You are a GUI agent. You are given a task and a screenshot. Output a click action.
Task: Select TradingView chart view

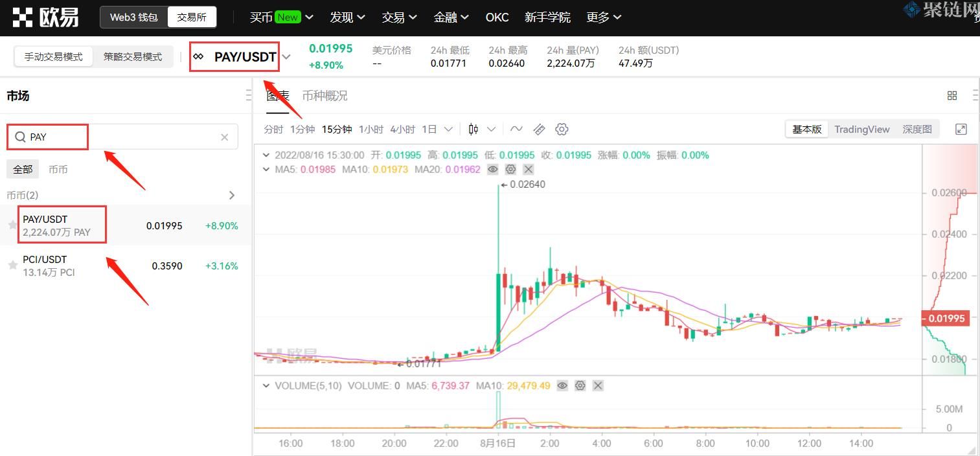[861, 129]
